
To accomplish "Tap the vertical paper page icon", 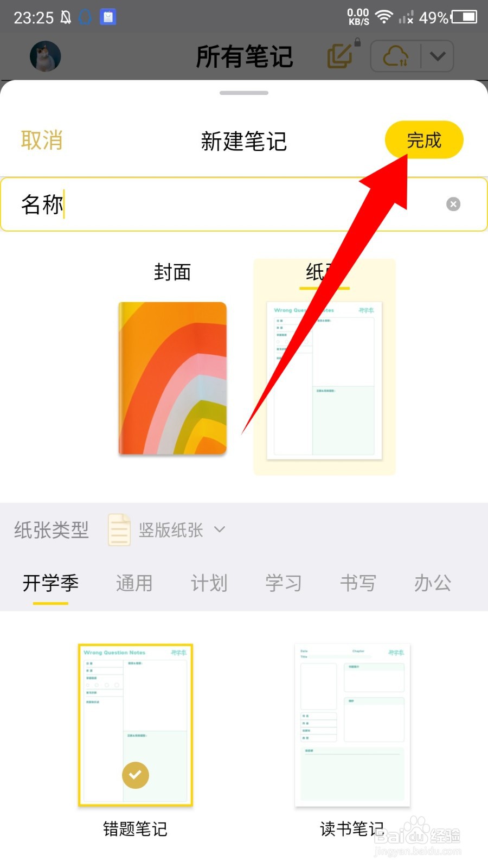I will tap(119, 530).
